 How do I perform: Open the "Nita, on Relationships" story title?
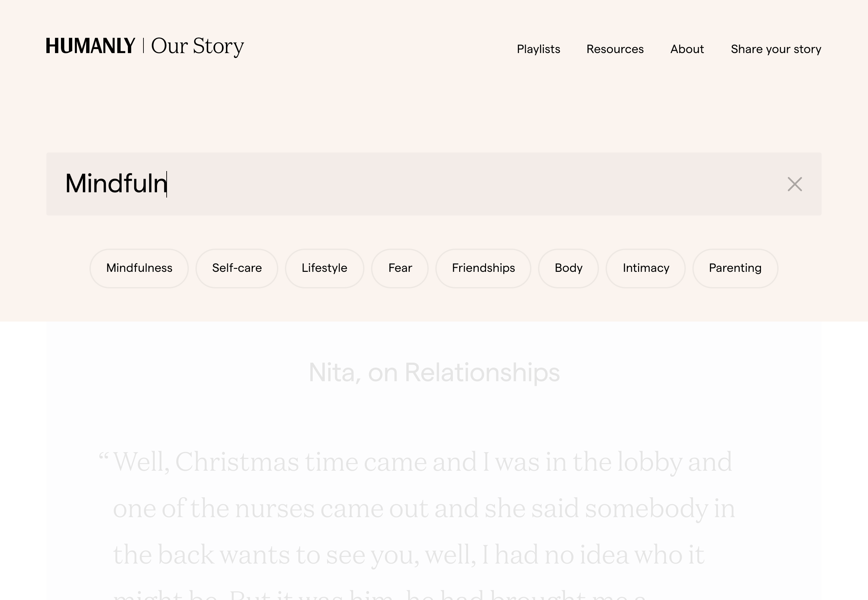tap(434, 373)
